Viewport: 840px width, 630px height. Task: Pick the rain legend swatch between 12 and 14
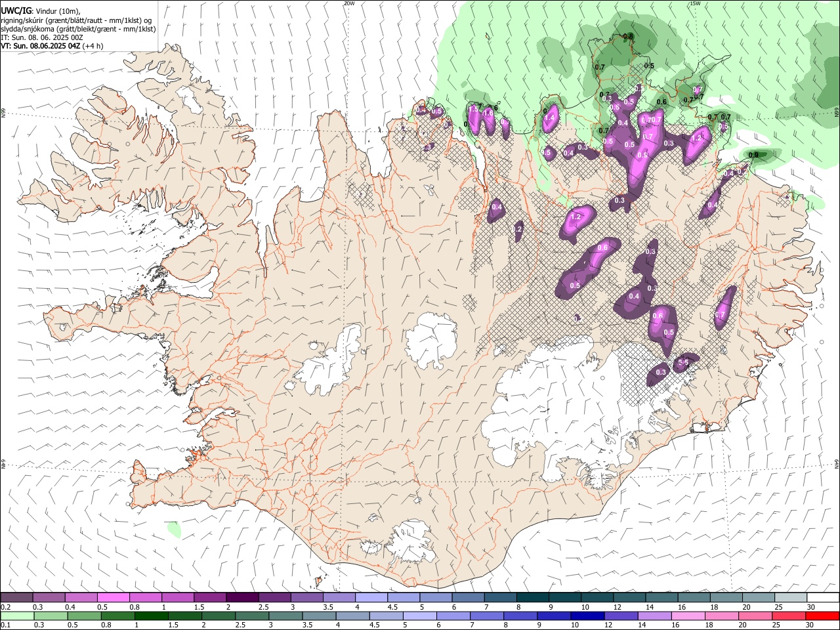click(x=621, y=616)
